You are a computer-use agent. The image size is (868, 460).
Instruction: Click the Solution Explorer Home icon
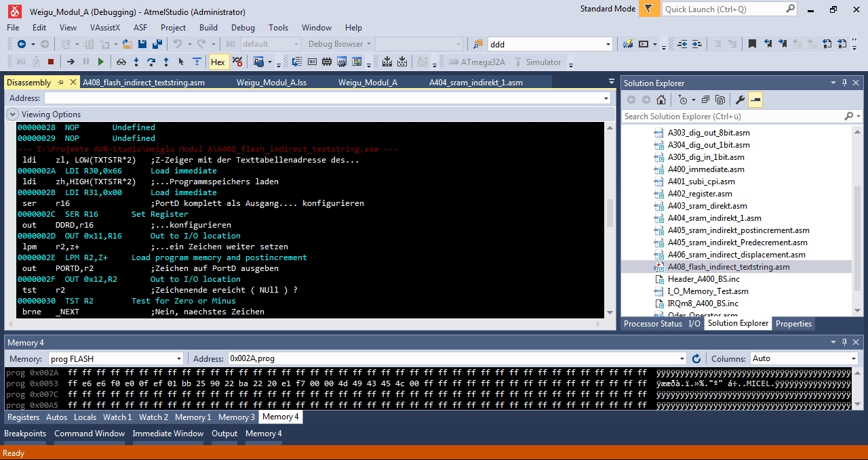[x=661, y=100]
